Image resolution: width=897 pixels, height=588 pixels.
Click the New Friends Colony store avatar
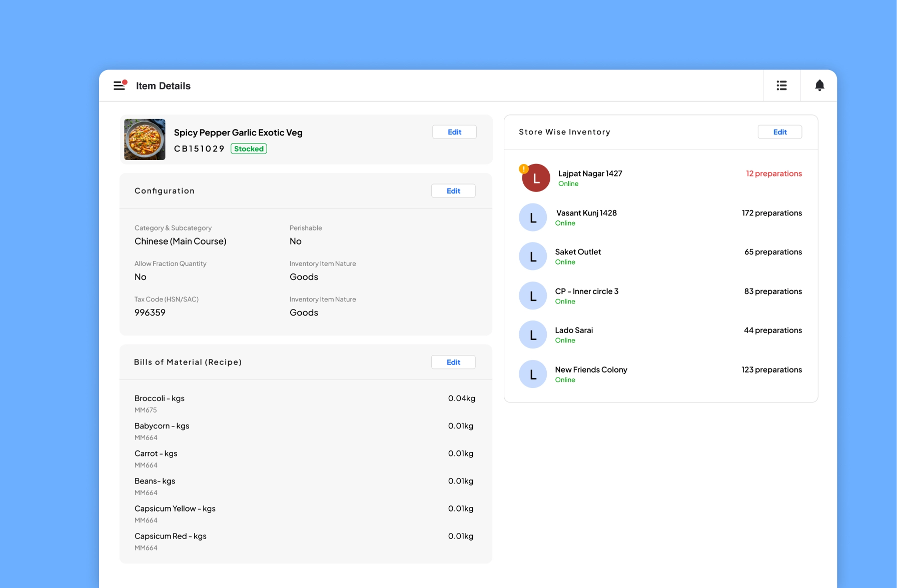tap(533, 374)
